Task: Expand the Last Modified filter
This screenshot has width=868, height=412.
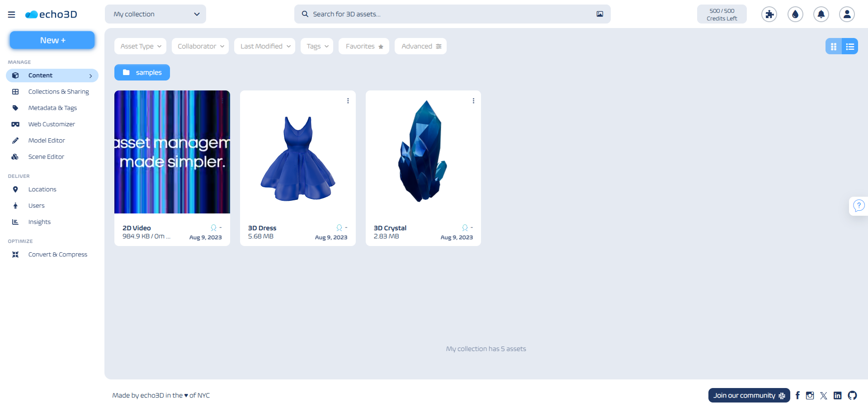Action: click(x=265, y=46)
